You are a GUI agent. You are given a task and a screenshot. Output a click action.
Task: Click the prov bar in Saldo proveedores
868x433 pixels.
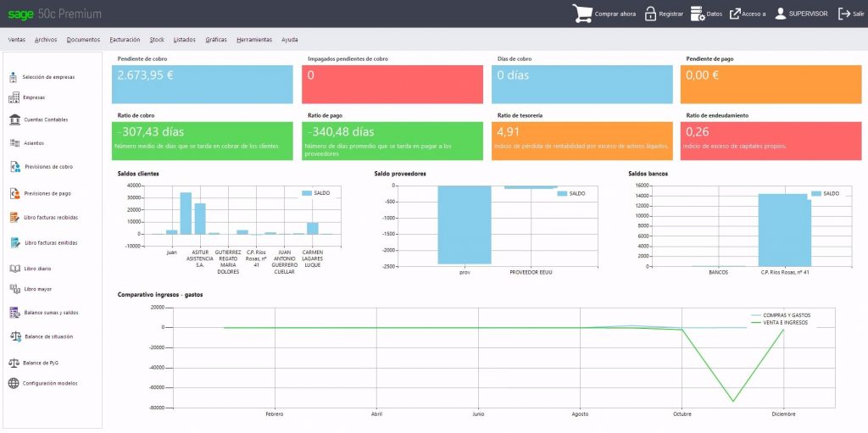465,225
